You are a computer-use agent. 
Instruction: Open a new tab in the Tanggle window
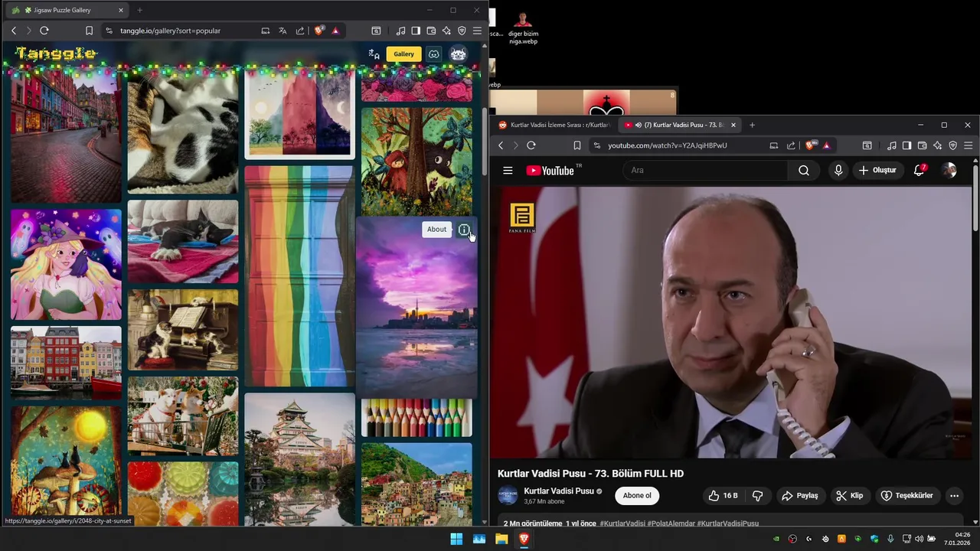[139, 10]
